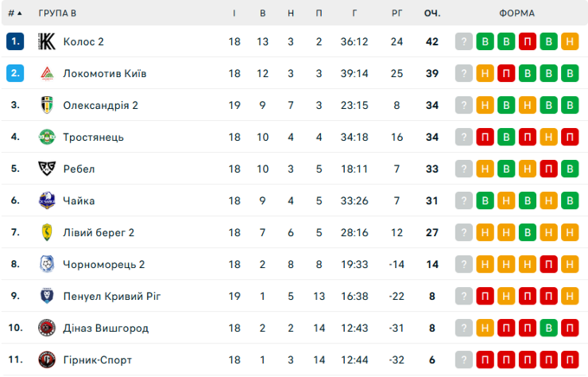Image resolution: width=588 pixels, height=377 pixels.
Task: Click rank badge 1 for Колос 2
Action: point(15,42)
